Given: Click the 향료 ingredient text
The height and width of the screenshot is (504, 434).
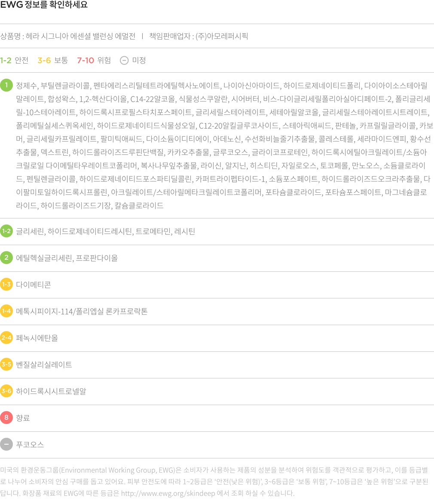Looking at the screenshot, I should point(23,418).
